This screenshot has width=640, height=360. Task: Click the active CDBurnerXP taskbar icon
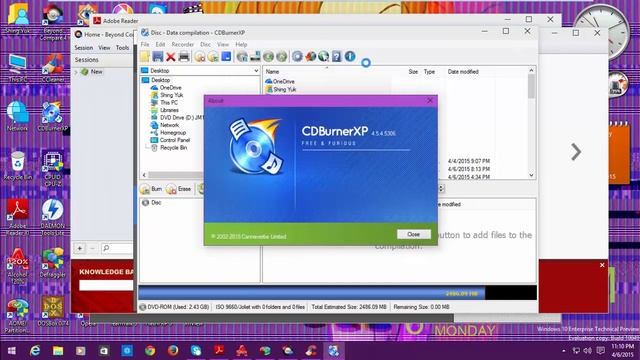[x=333, y=351]
